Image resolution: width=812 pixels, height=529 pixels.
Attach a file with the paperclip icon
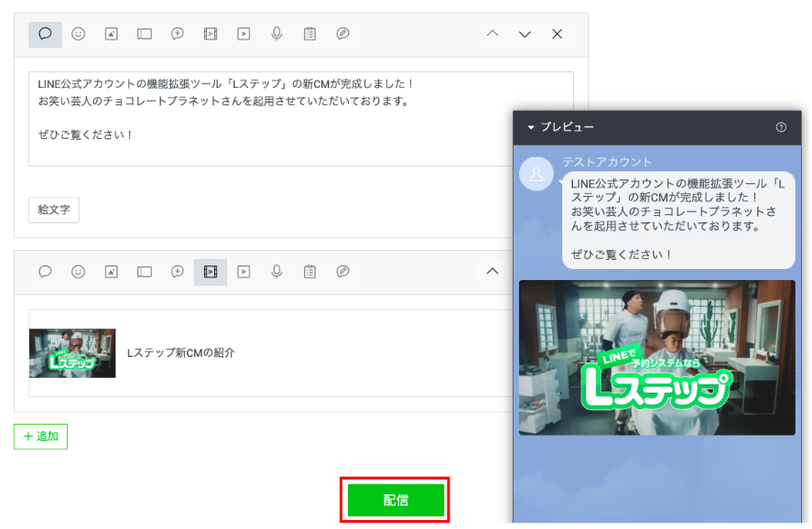[341, 34]
